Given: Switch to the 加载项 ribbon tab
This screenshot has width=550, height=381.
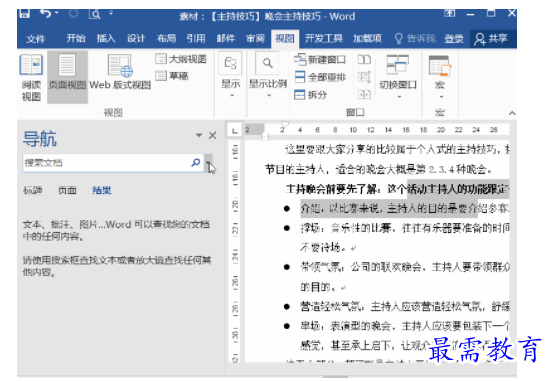Looking at the screenshot, I should pos(367,38).
